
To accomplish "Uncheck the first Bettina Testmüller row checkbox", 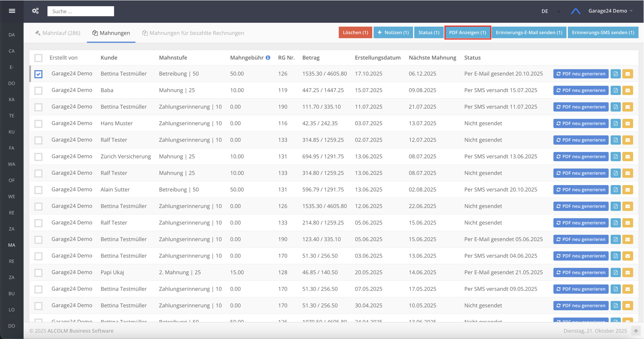I will click(x=39, y=74).
